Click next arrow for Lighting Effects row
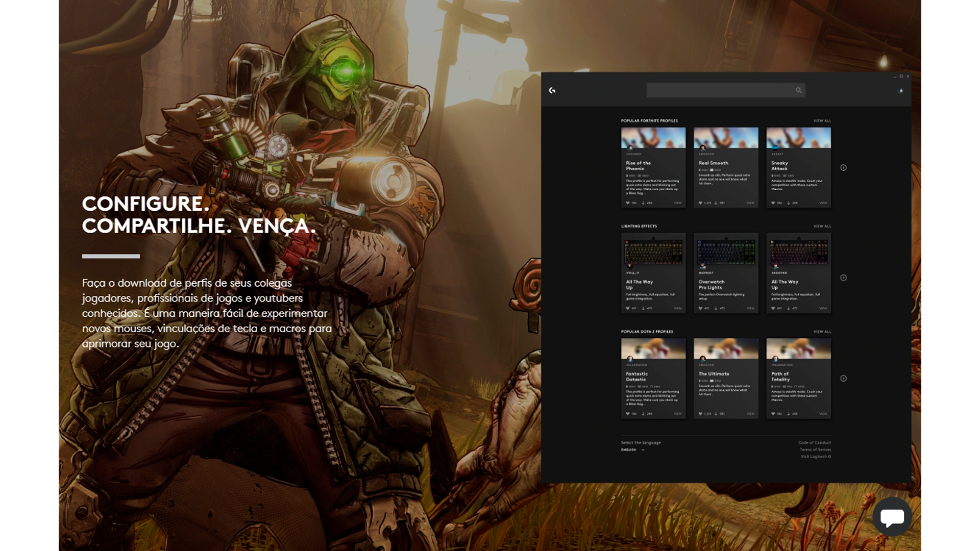Viewport: 980px width, 551px height. [844, 278]
